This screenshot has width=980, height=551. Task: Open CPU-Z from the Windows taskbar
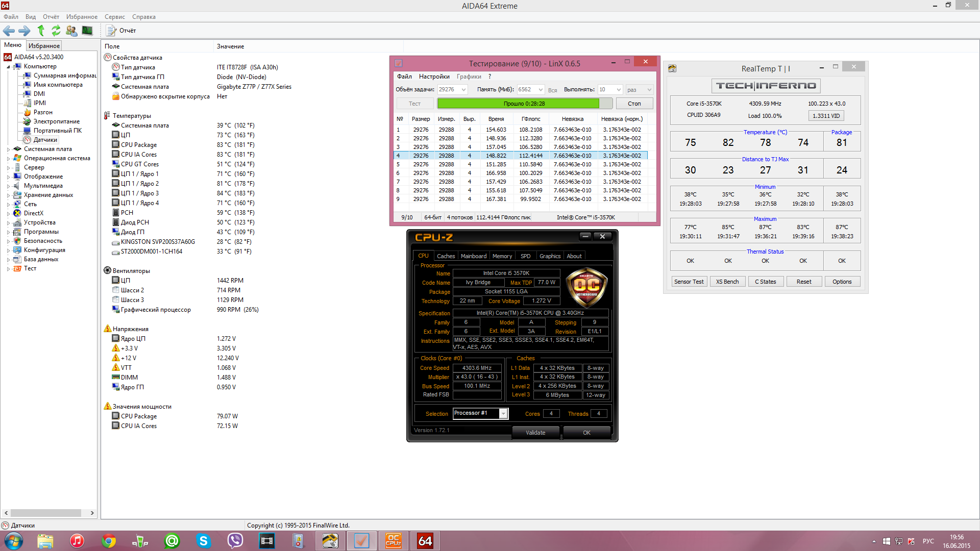394,541
